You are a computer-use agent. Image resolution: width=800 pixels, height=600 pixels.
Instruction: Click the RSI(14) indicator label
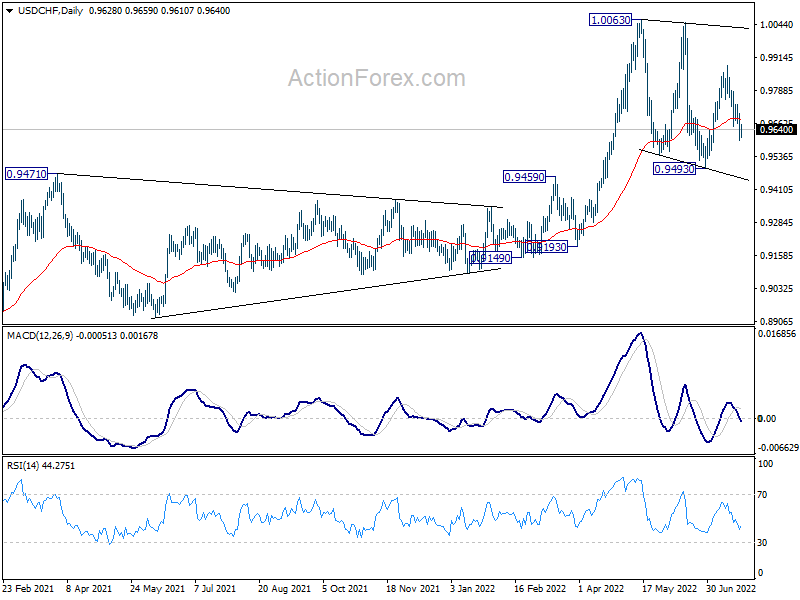[x=22, y=465]
